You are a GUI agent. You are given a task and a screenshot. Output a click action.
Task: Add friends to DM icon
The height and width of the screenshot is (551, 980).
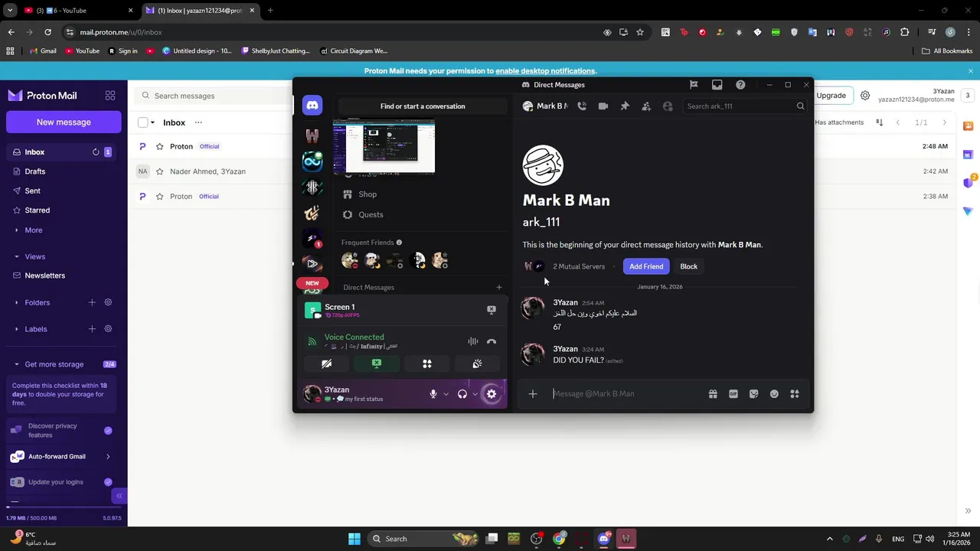pyautogui.click(x=646, y=106)
